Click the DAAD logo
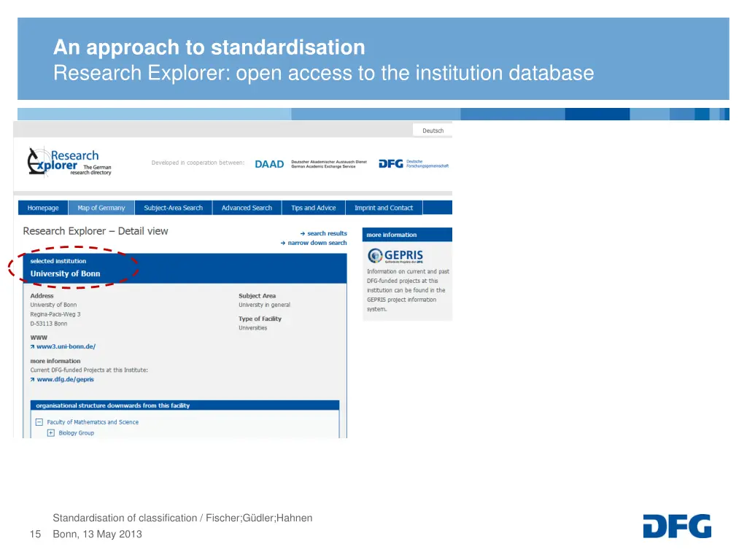747x560 pixels. pos(269,164)
